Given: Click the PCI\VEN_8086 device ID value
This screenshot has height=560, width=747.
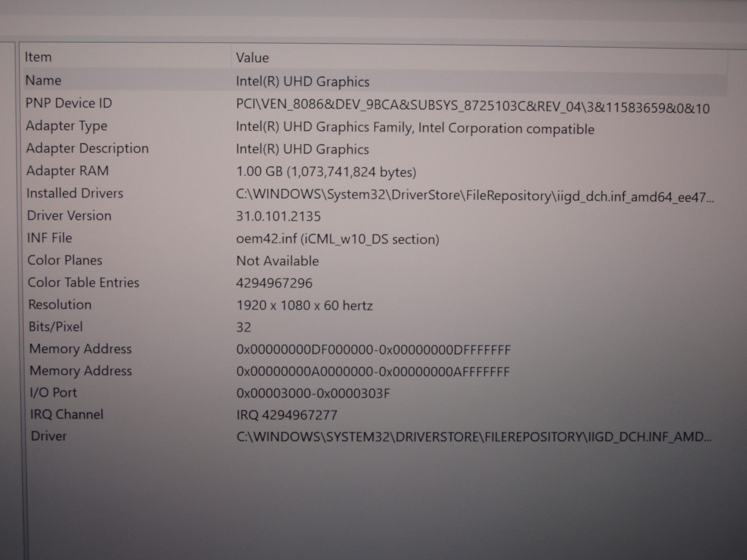Looking at the screenshot, I should (x=472, y=107).
